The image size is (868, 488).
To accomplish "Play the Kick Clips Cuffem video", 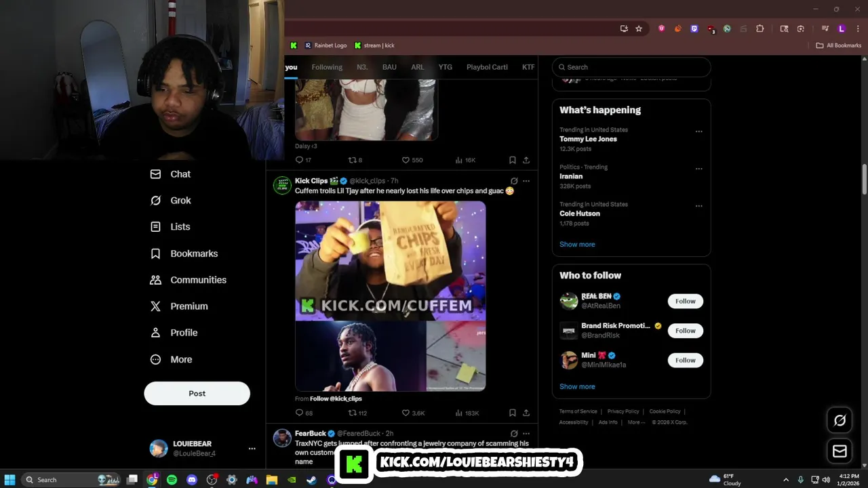I will click(x=390, y=296).
